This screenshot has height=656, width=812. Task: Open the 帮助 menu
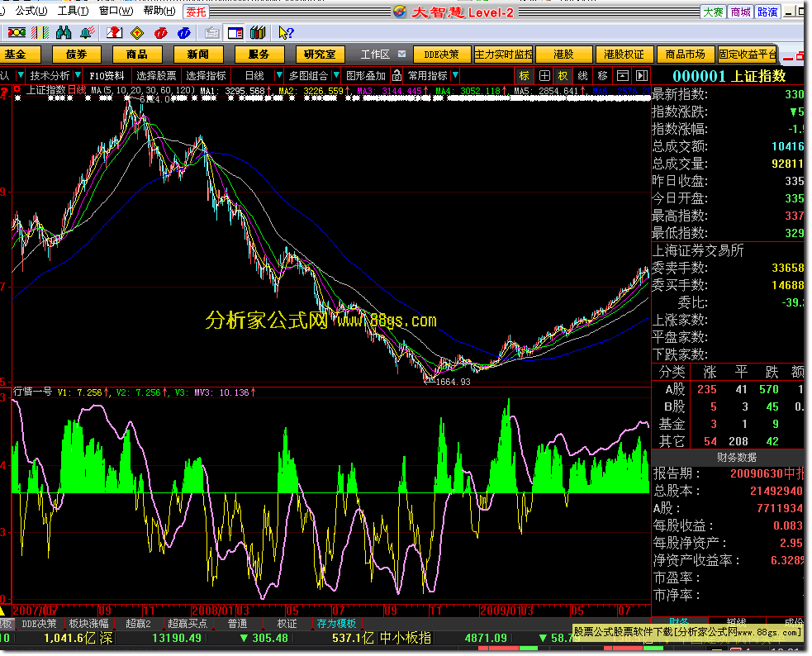pyautogui.click(x=159, y=11)
